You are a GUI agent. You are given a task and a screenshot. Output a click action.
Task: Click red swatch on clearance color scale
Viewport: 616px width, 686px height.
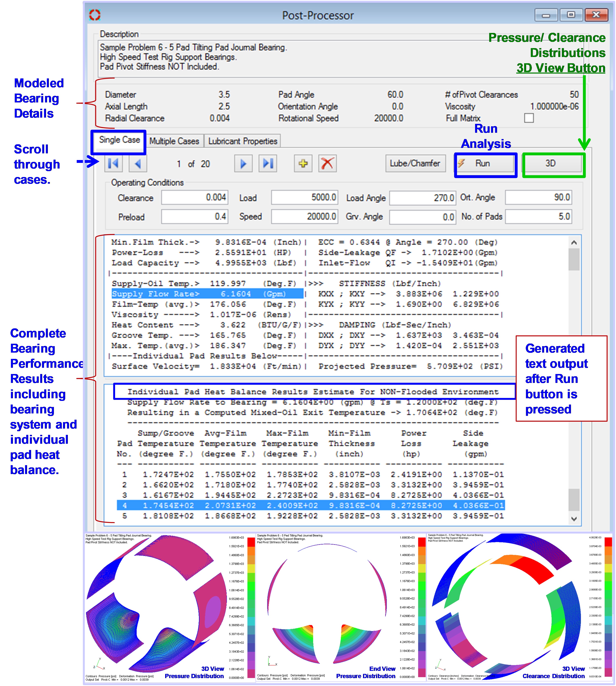pyautogui.click(x=608, y=542)
